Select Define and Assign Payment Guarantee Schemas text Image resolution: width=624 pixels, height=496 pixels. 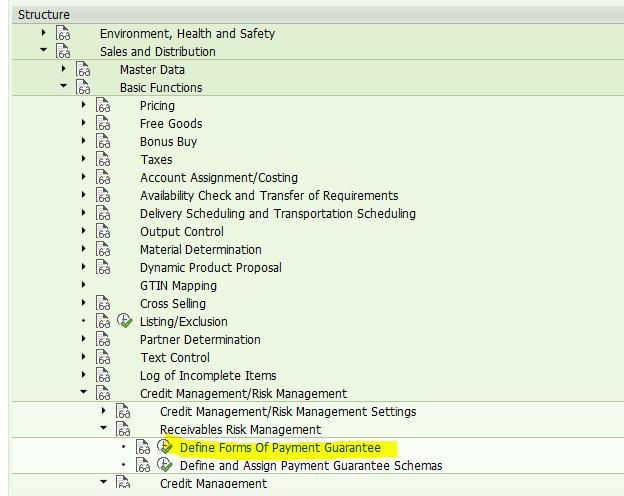pos(311,465)
